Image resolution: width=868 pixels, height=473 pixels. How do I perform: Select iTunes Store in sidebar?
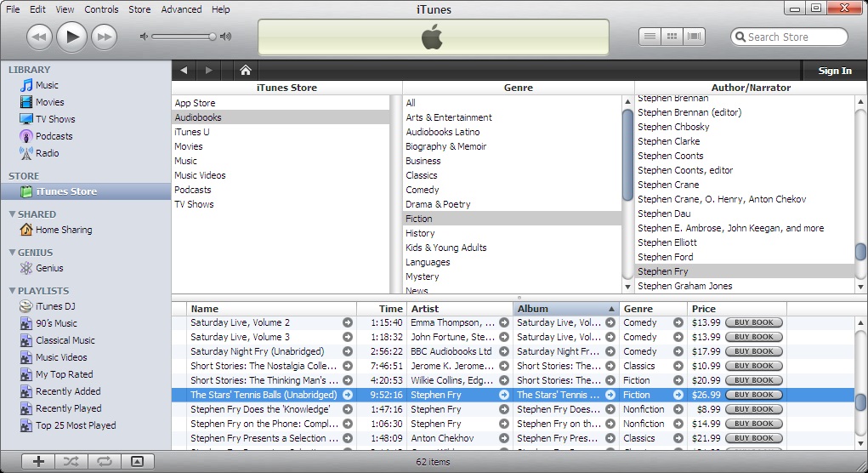coord(86,191)
